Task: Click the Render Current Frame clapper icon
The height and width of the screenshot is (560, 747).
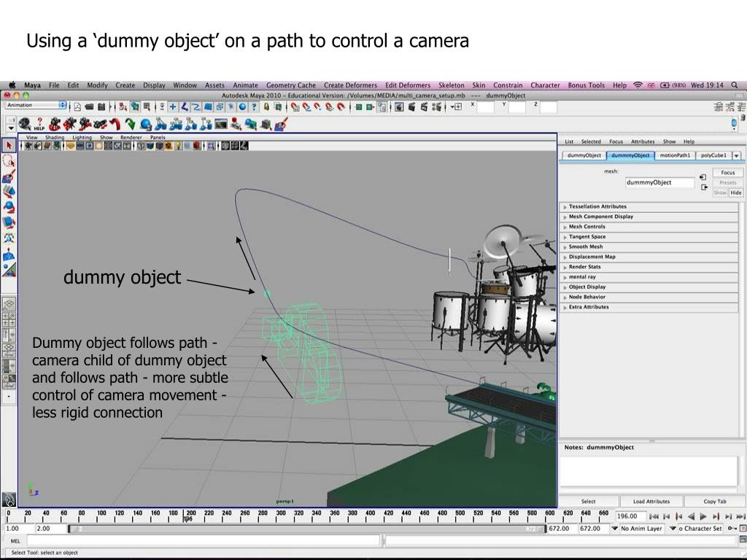Action: [411, 107]
